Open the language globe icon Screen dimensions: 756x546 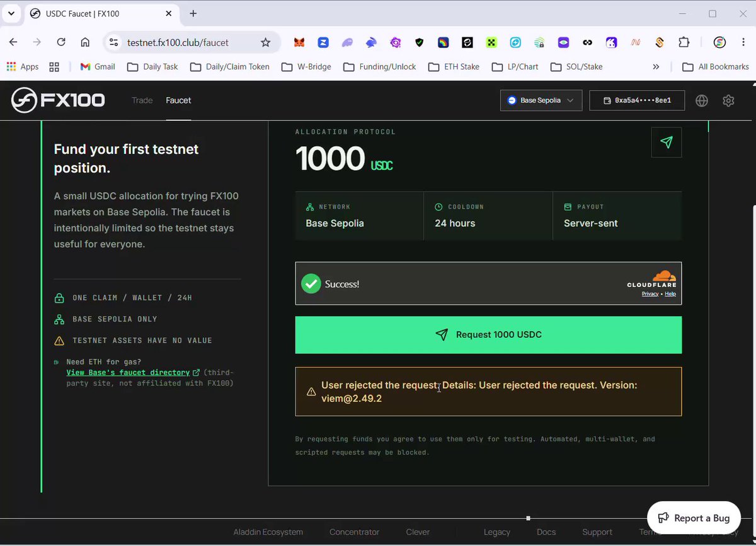pyautogui.click(x=702, y=100)
